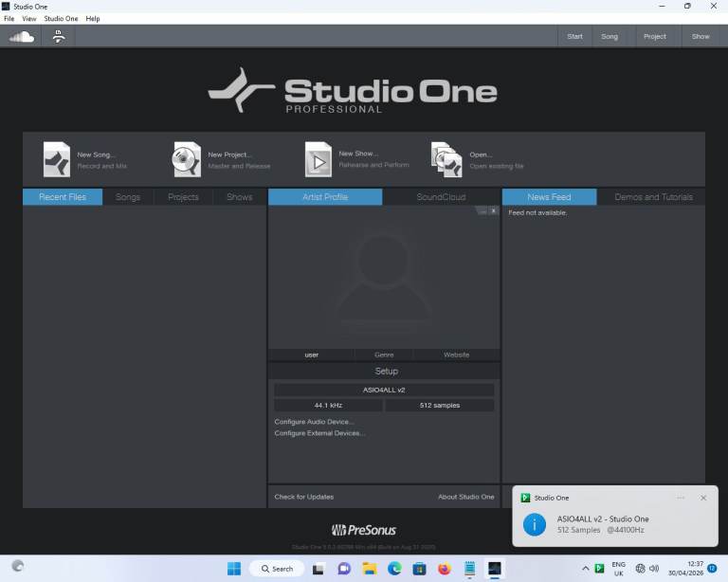Open the View menu
This screenshot has width=728, height=582.
coord(29,18)
